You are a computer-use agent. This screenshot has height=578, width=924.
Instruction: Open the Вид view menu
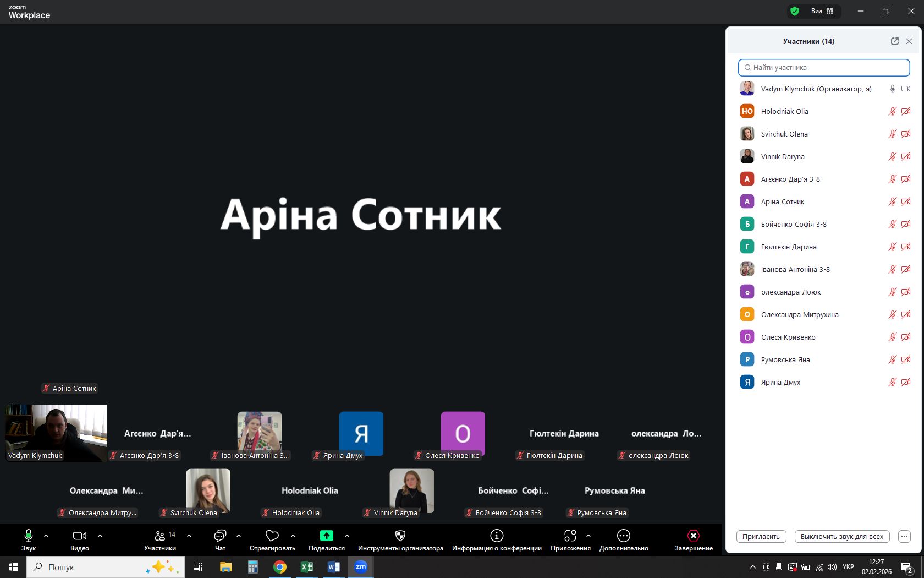[822, 11]
